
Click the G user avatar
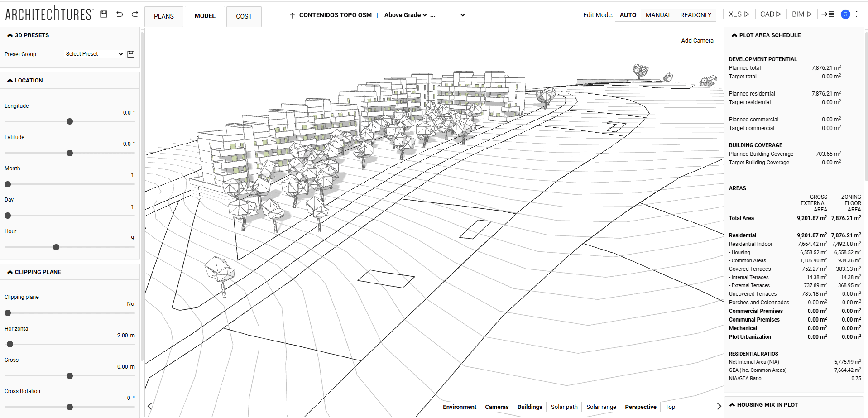click(x=845, y=14)
